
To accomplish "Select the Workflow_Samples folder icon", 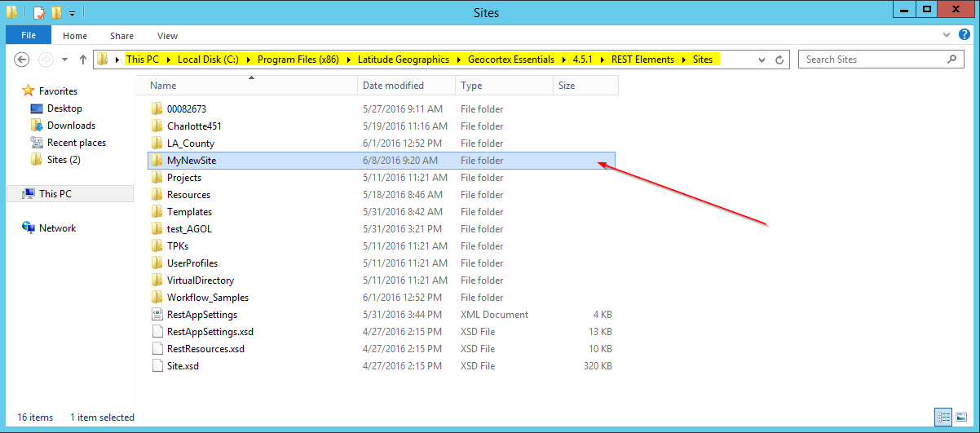I will 157,298.
